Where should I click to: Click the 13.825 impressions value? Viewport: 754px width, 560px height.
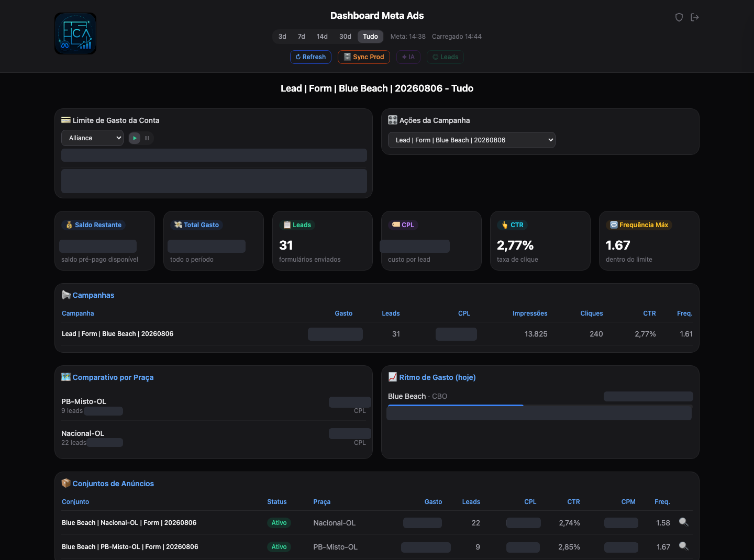[536, 334]
